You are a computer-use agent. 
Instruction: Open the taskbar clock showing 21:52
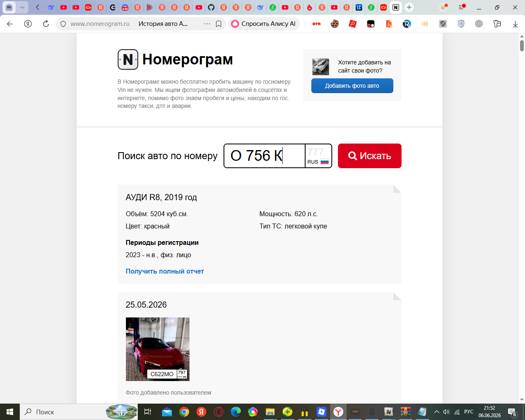[x=489, y=412]
